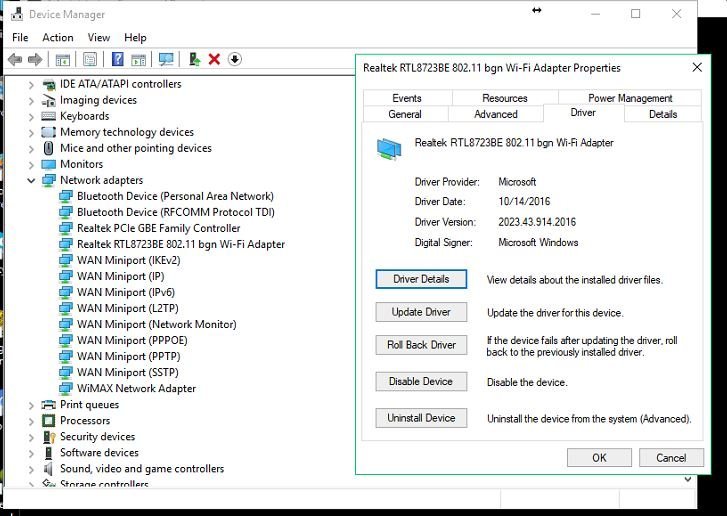Click the Properties sheet toolbar icon
This screenshot has width=727, height=516.
point(90,59)
